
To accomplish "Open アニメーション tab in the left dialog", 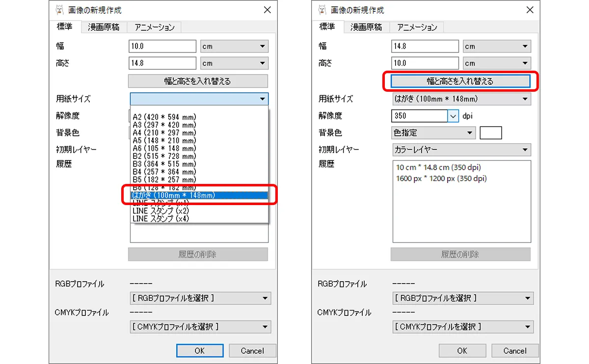I will click(154, 27).
